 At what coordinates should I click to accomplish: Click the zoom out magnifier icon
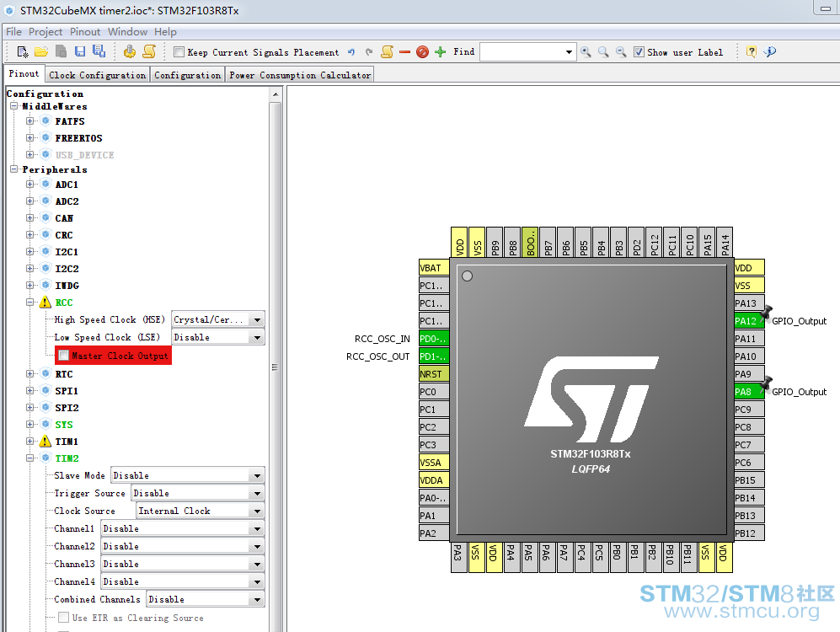[x=621, y=52]
